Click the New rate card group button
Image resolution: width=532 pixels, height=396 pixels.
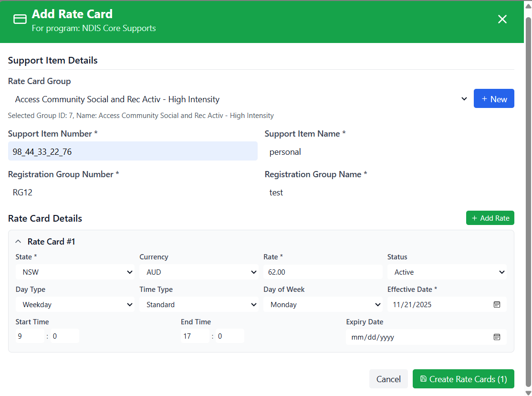(x=493, y=99)
